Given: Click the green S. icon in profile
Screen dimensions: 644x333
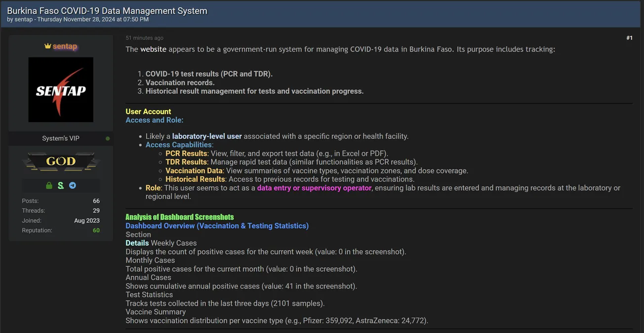Looking at the screenshot, I should pyautogui.click(x=61, y=186).
